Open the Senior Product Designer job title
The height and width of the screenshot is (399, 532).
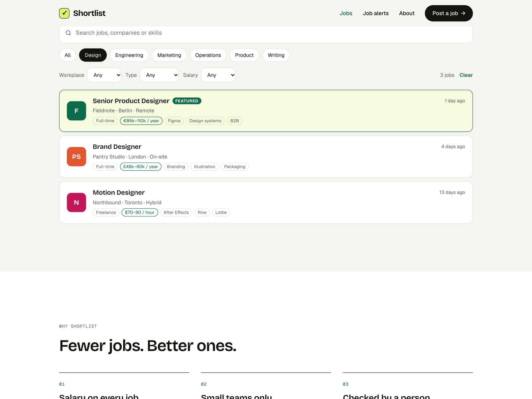(x=131, y=101)
